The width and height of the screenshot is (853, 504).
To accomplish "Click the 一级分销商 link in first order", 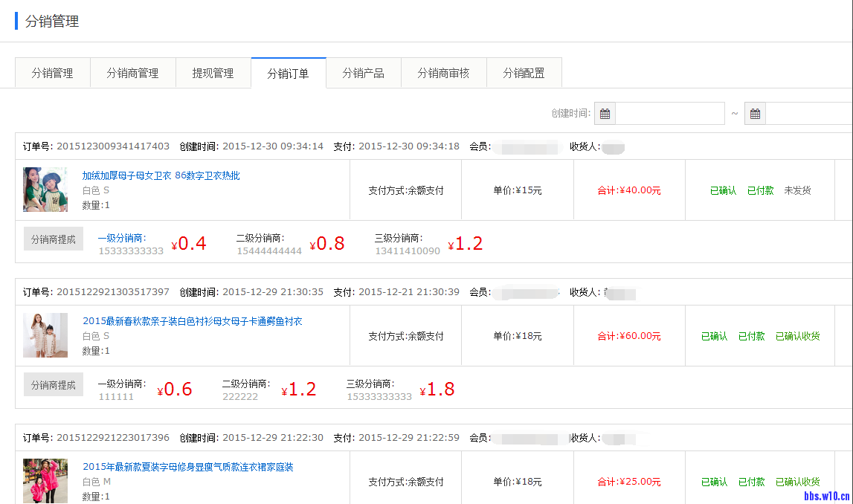I will (x=122, y=239).
